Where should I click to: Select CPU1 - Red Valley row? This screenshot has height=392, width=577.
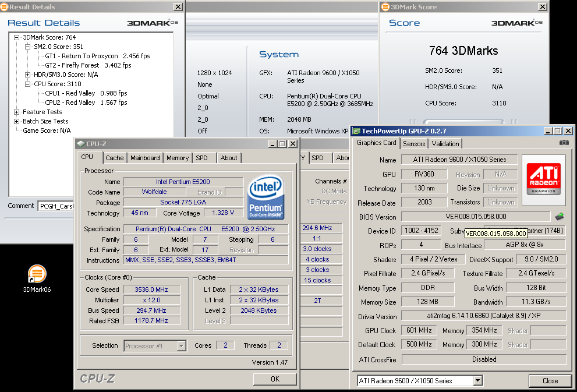click(86, 93)
